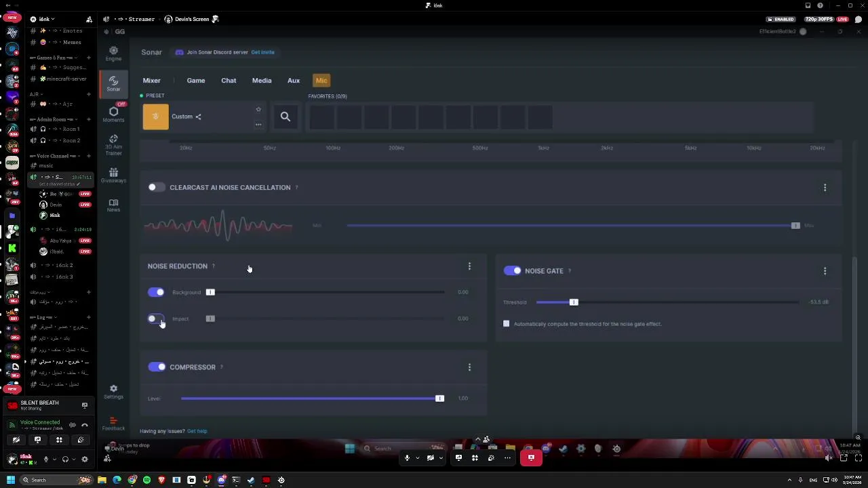Disconnect from voice in Discord panel

pyautogui.click(x=85, y=425)
